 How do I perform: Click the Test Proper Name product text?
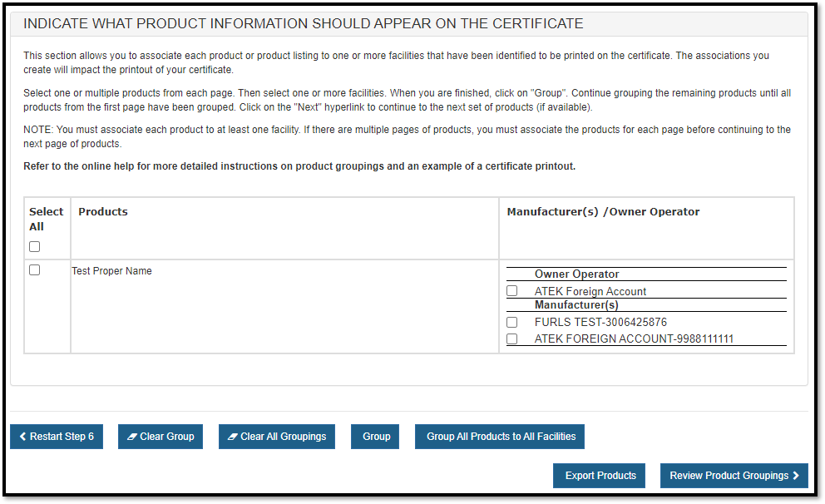click(111, 271)
